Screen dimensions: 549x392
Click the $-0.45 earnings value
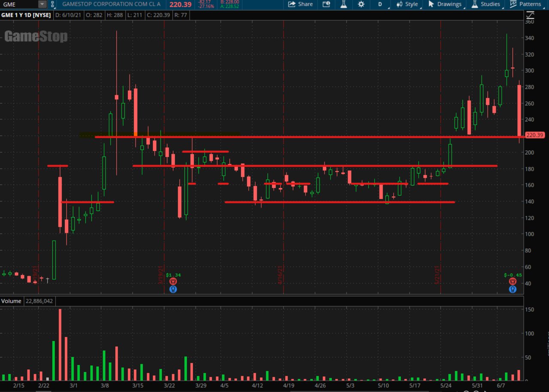click(513, 275)
